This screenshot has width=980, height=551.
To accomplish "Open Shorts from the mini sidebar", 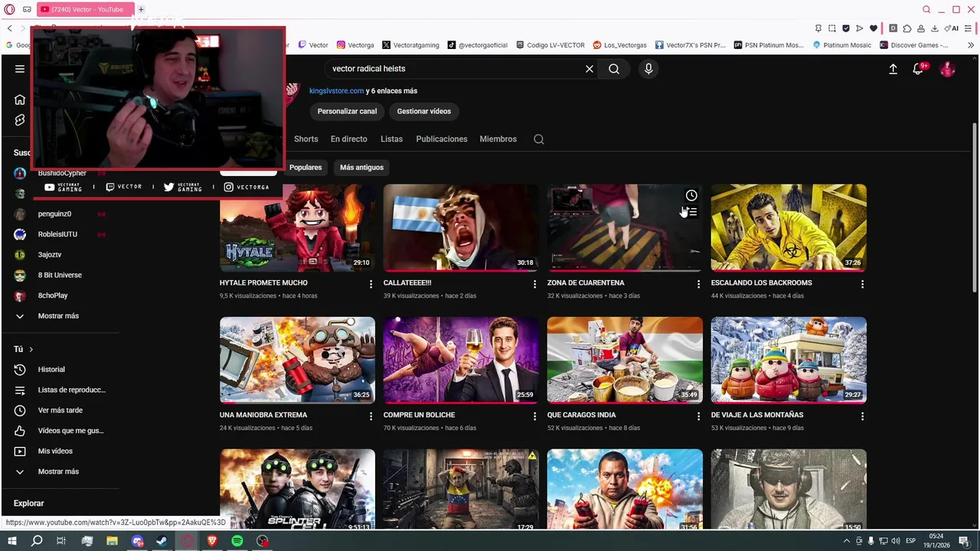I will pos(20,120).
